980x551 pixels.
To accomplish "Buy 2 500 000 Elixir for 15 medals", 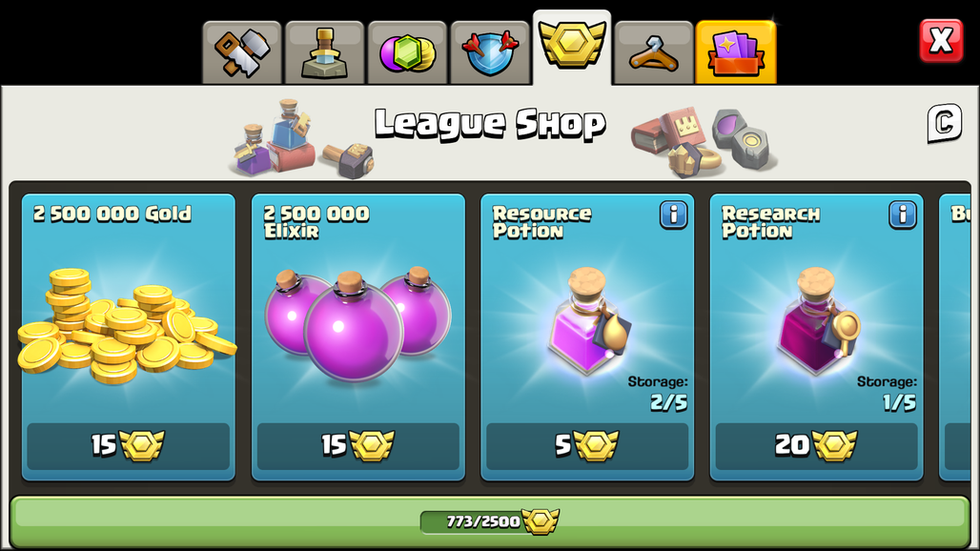I will [x=358, y=446].
